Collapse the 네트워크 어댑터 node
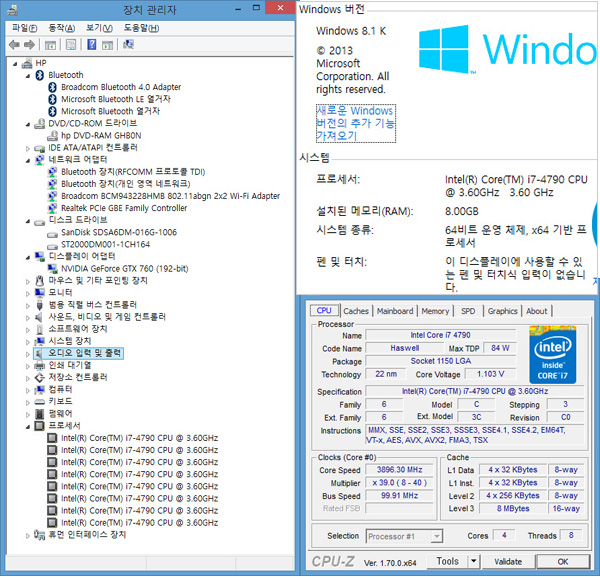Screen dimensions: 600x578 click(28, 161)
